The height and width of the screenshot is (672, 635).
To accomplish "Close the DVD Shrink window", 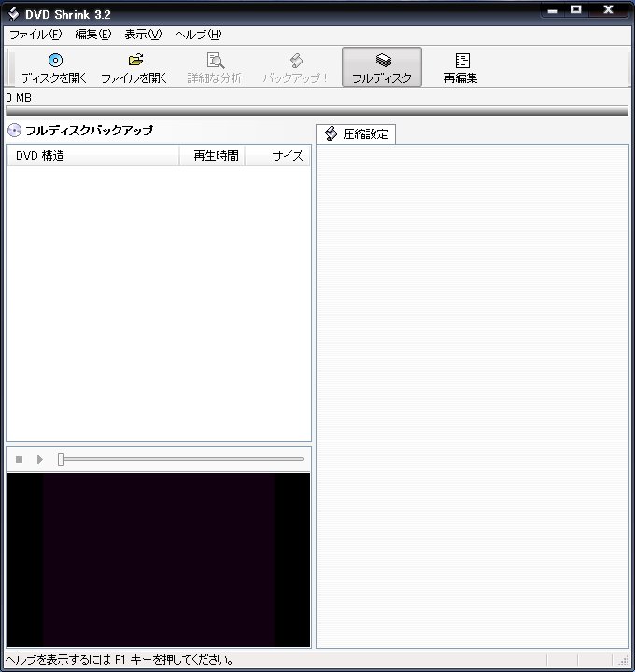I will (x=608, y=10).
